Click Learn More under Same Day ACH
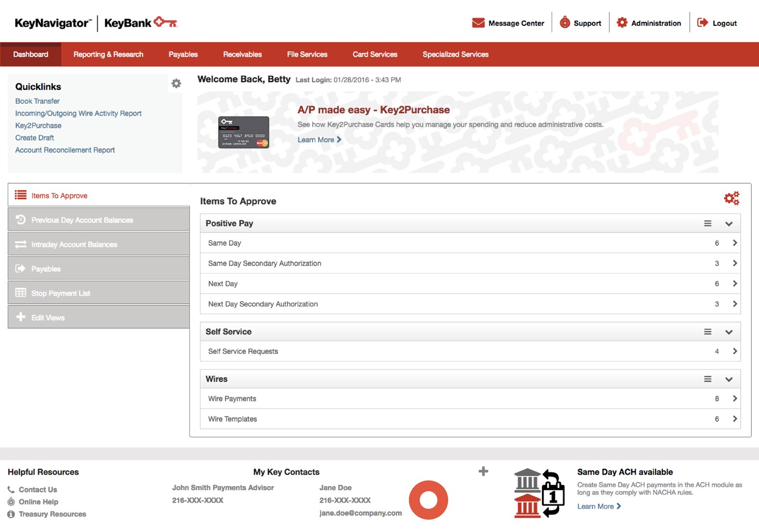Screen dimensions: 759x532 (x=599, y=506)
